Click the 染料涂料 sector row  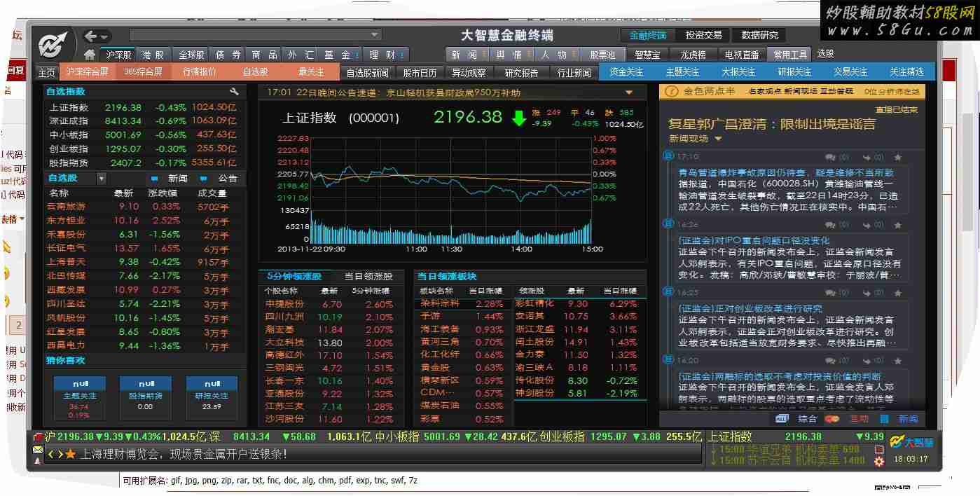pyautogui.click(x=462, y=304)
